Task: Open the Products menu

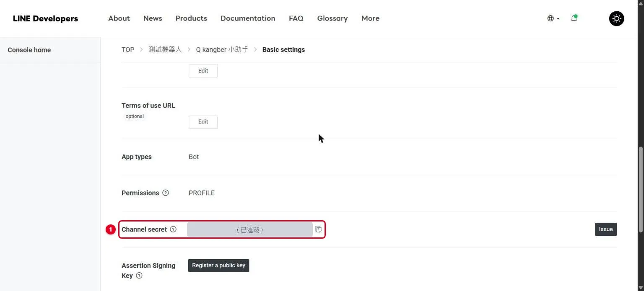Action: 191,18
